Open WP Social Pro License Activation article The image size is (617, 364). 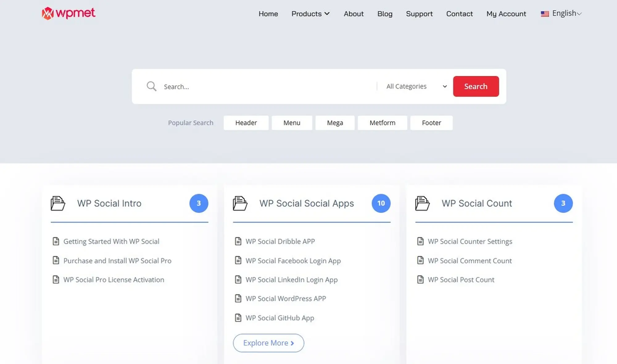click(114, 279)
